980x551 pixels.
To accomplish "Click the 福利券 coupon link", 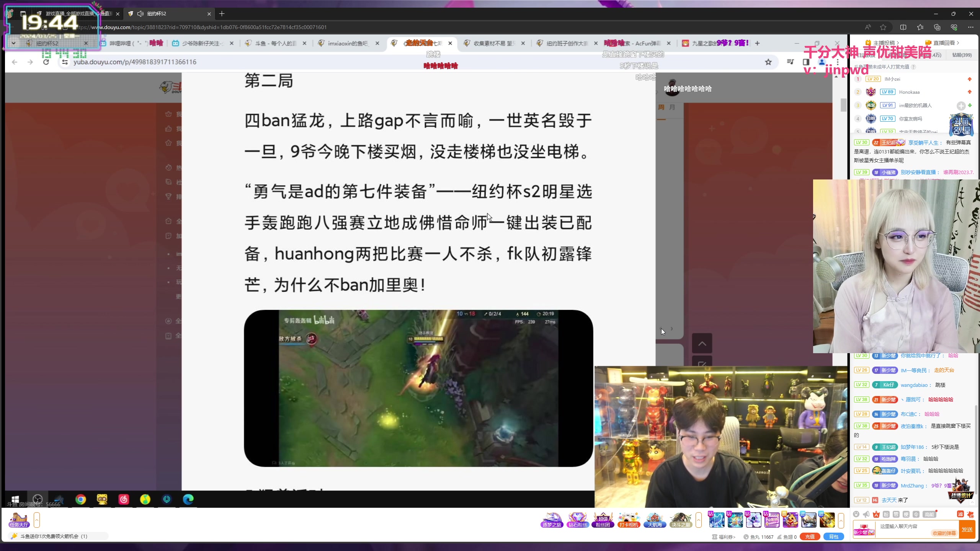I will (724, 537).
